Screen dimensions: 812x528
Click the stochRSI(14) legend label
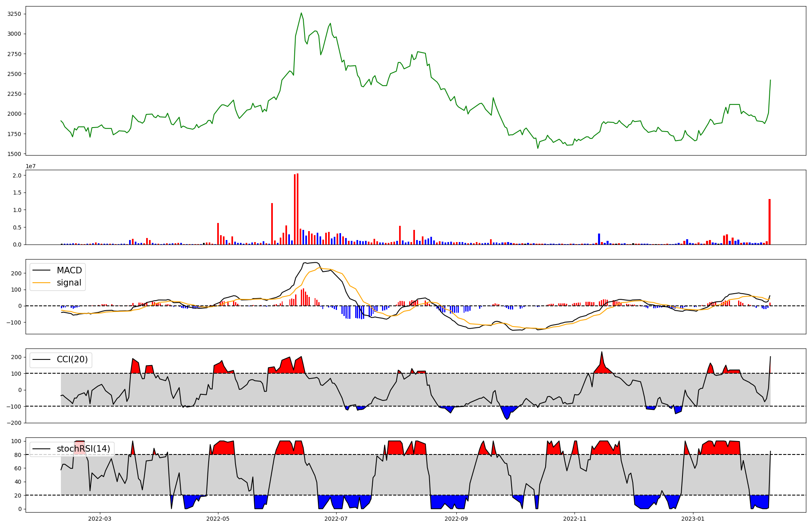(x=83, y=449)
